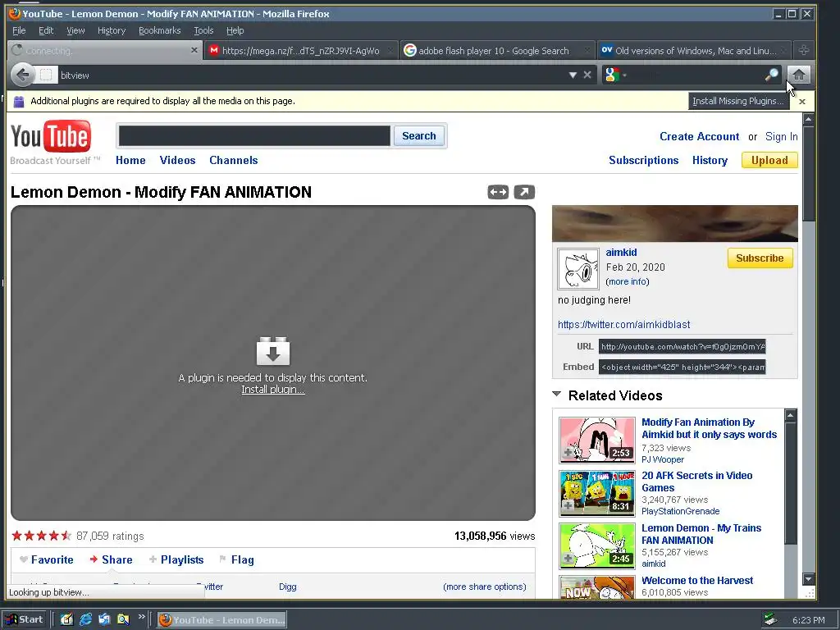Open 20 AFK Secrets in Video Games thumbnail
This screenshot has width=840, height=630.
(597, 493)
